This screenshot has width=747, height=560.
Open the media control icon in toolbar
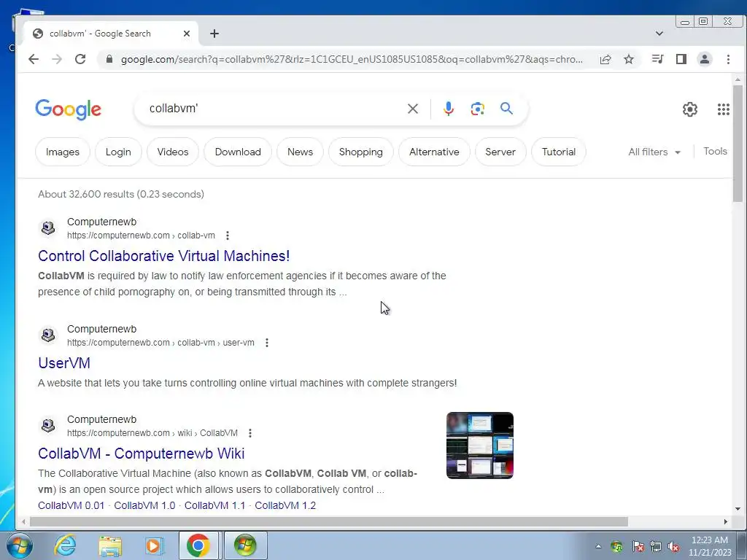pyautogui.click(x=658, y=59)
